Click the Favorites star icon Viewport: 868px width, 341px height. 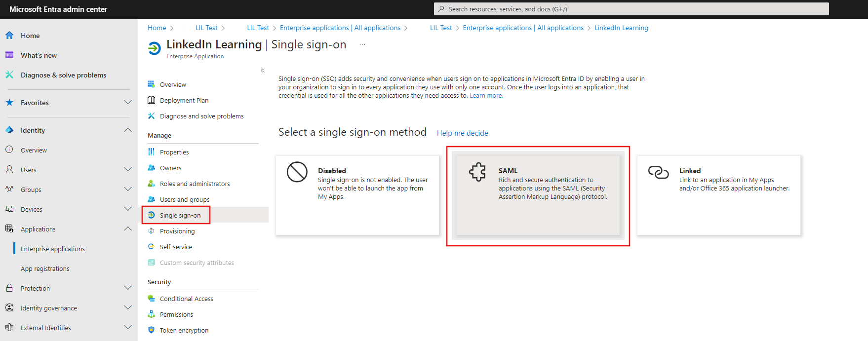click(x=9, y=103)
